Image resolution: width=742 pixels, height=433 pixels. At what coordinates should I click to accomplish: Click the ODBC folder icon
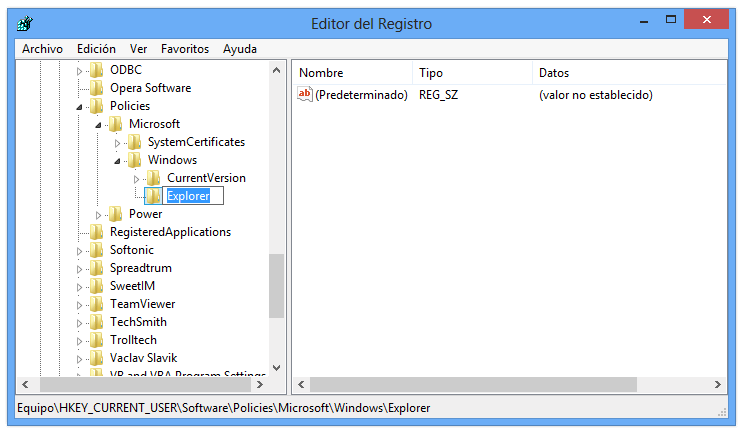point(96,70)
